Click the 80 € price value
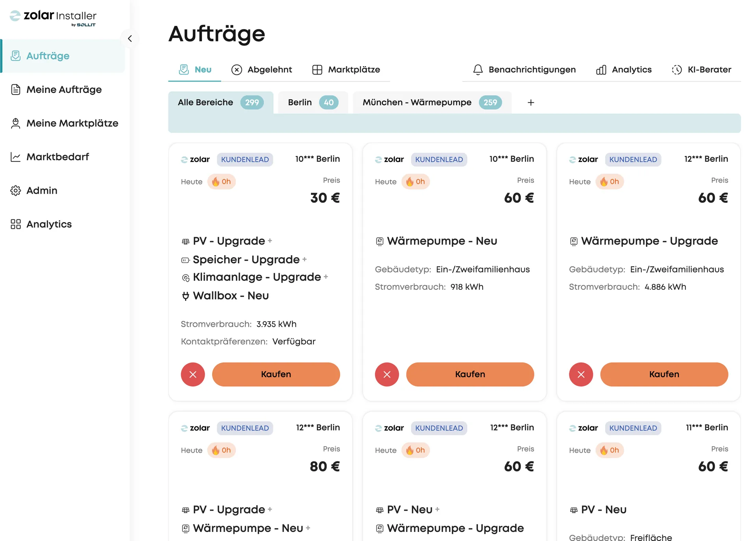This screenshot has height=541, width=756. 325,466
